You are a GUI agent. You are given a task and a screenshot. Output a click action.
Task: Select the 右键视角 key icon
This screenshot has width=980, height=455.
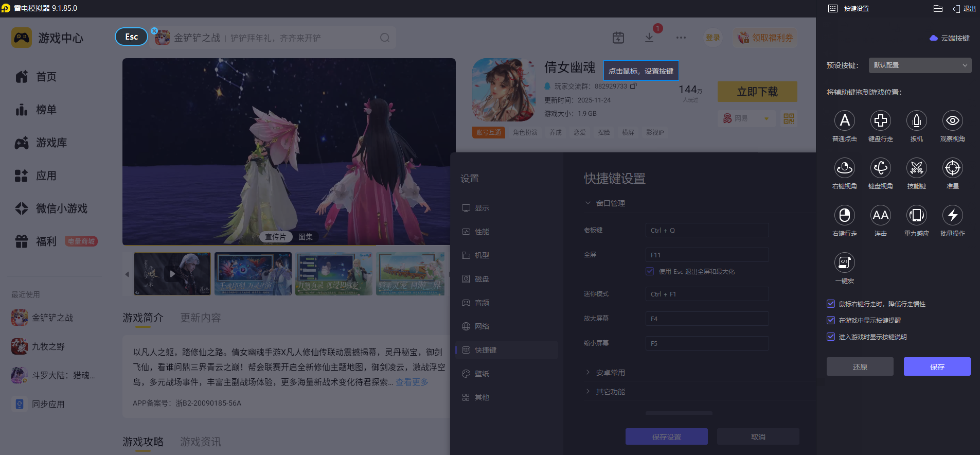844,168
